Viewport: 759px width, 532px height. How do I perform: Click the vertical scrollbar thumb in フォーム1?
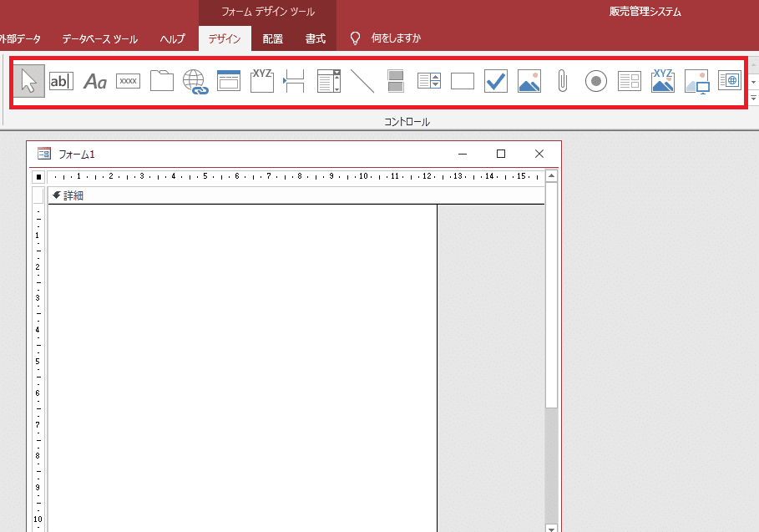pos(551,295)
